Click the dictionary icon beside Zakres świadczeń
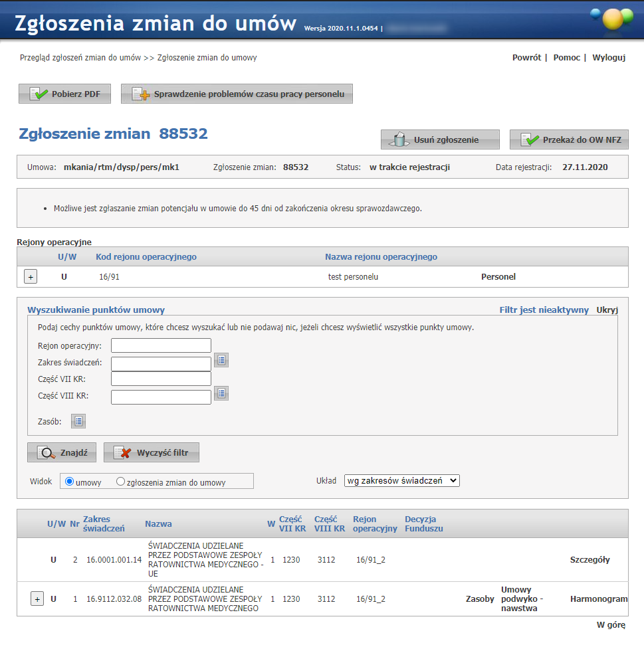 pyautogui.click(x=221, y=360)
